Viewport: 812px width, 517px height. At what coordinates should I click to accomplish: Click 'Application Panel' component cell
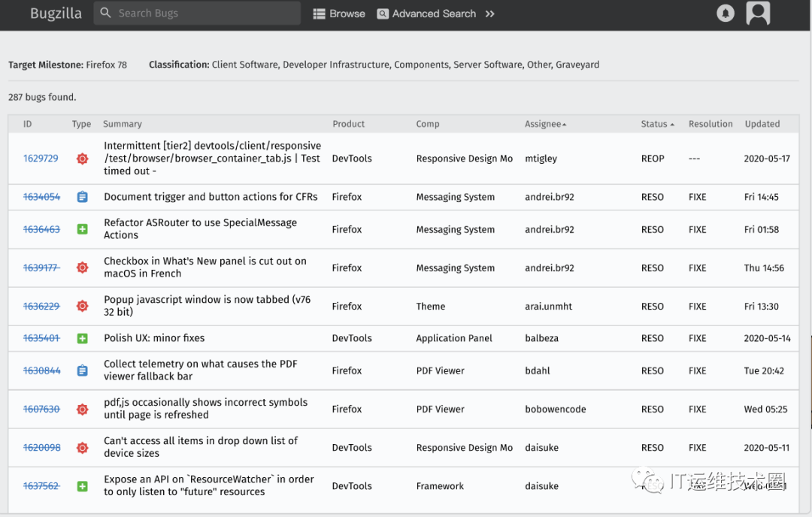pyautogui.click(x=454, y=338)
